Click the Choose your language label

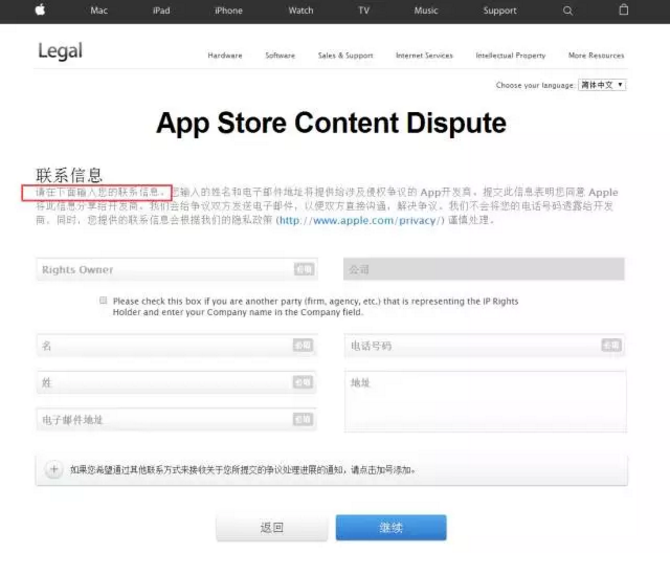pos(535,85)
